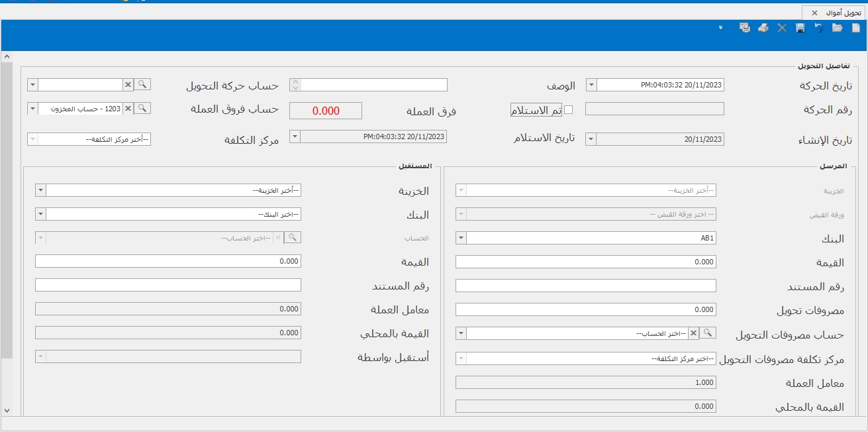The width and height of the screenshot is (868, 432).
Task: Toggle the تم الاستلام checkbox
Action: (568, 110)
